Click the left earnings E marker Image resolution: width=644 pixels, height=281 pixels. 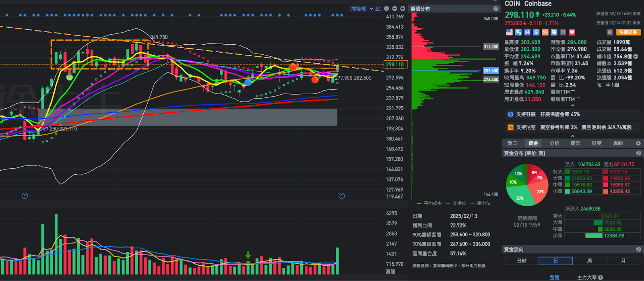click(x=25, y=196)
